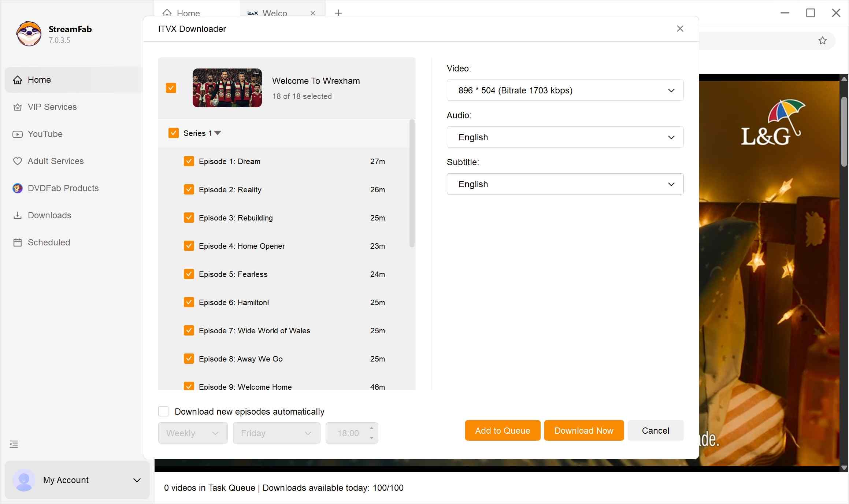Click the Adult Services heart icon
This screenshot has height=504, width=849.
tap(18, 161)
